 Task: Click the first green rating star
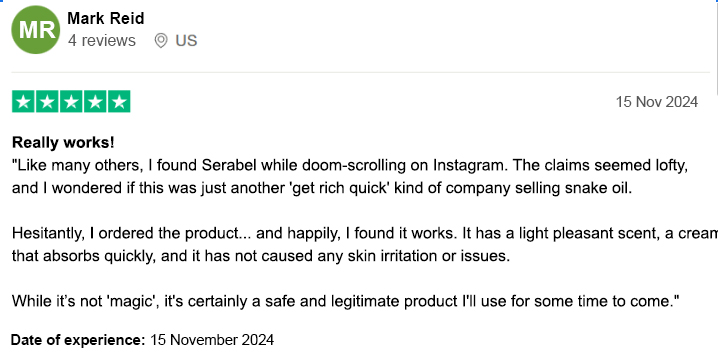(x=23, y=101)
